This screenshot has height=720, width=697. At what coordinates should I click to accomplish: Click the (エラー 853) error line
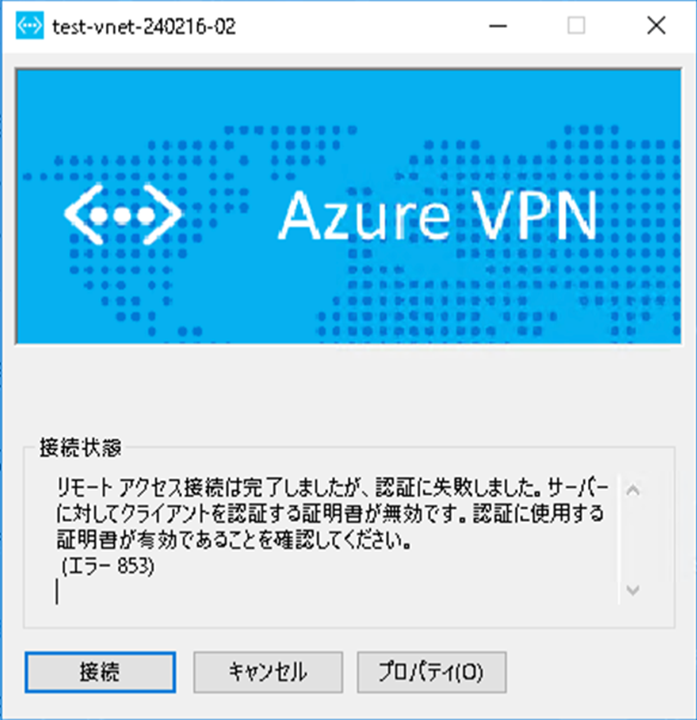108,567
